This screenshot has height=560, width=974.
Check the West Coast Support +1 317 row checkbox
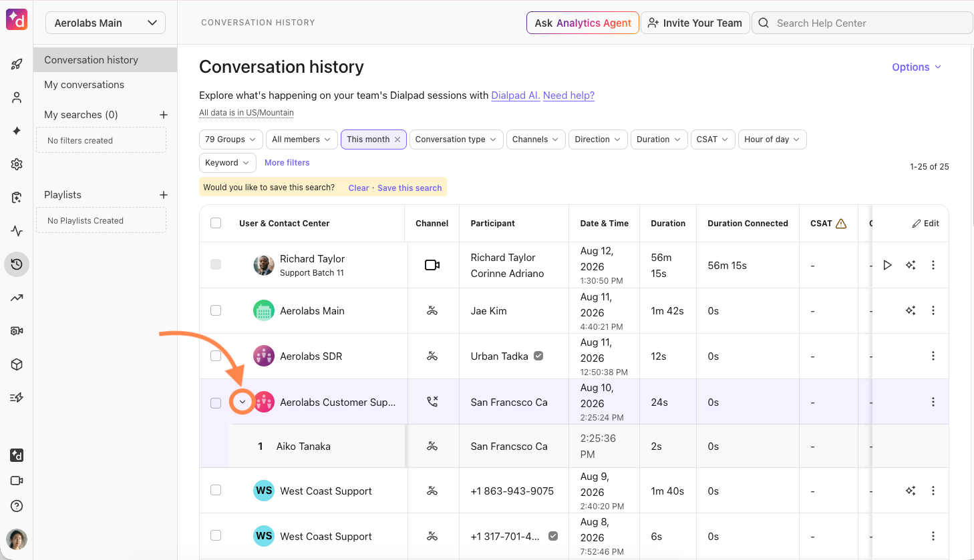coord(216,535)
